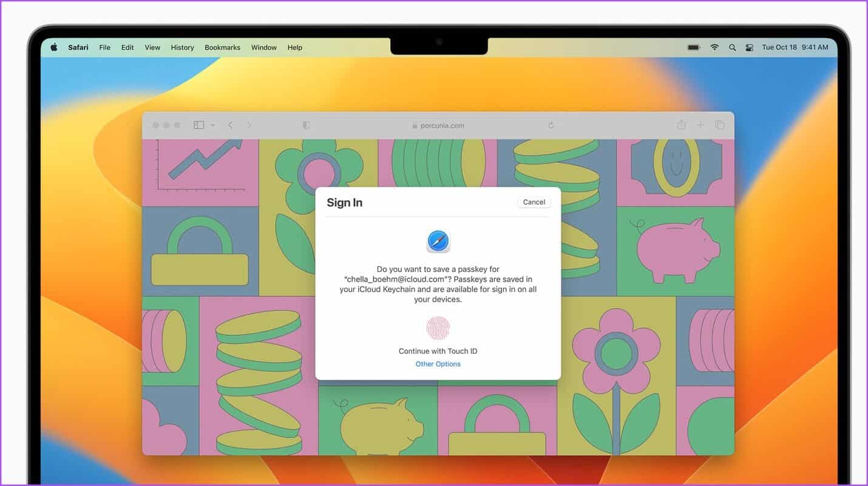The width and height of the screenshot is (868, 486).
Task: Click the pink piggy bank illustration
Action: (674, 251)
